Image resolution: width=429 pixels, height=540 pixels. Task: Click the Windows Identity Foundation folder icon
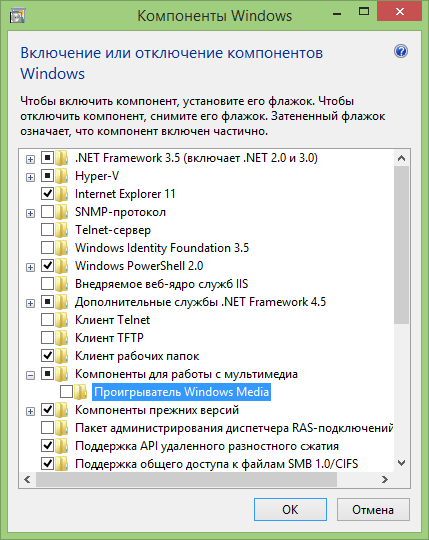(x=62, y=248)
